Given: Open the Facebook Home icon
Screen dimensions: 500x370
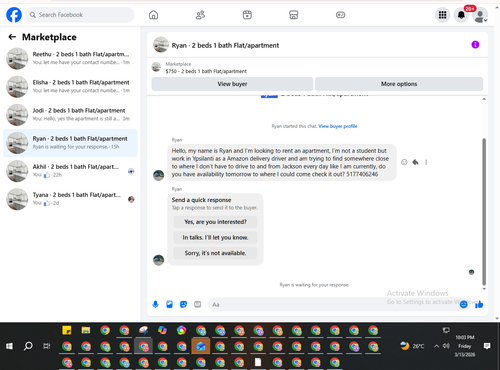Looking at the screenshot, I should 153,15.
